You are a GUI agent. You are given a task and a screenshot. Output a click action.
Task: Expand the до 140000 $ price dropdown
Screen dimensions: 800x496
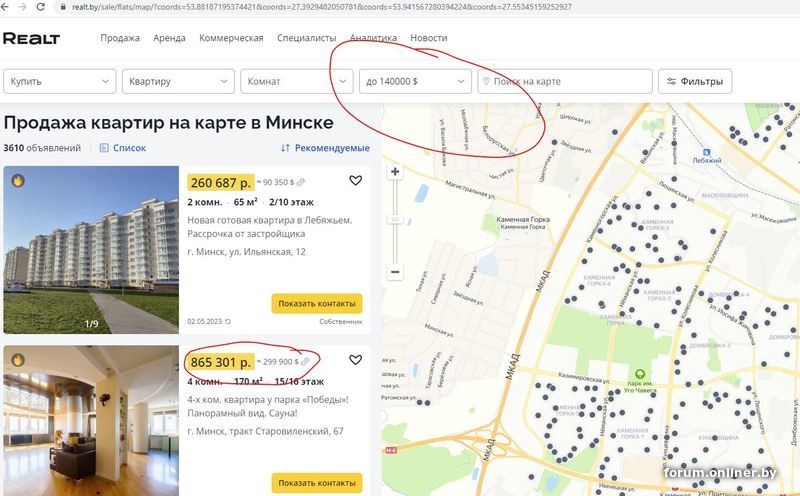[415, 81]
